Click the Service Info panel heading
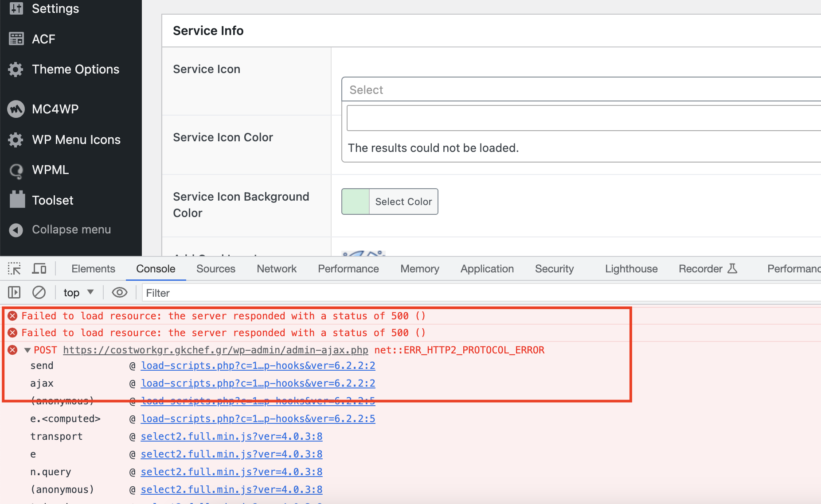 pyautogui.click(x=208, y=31)
